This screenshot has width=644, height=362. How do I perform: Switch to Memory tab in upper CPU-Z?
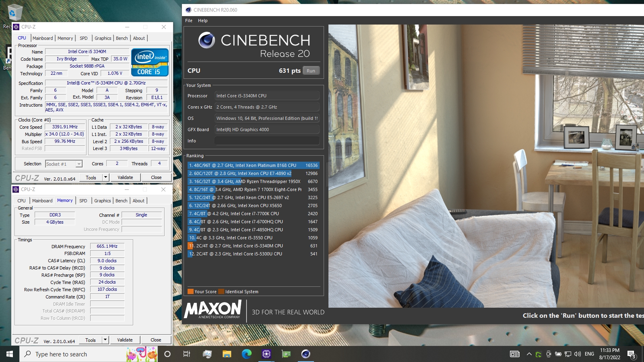coord(65,38)
